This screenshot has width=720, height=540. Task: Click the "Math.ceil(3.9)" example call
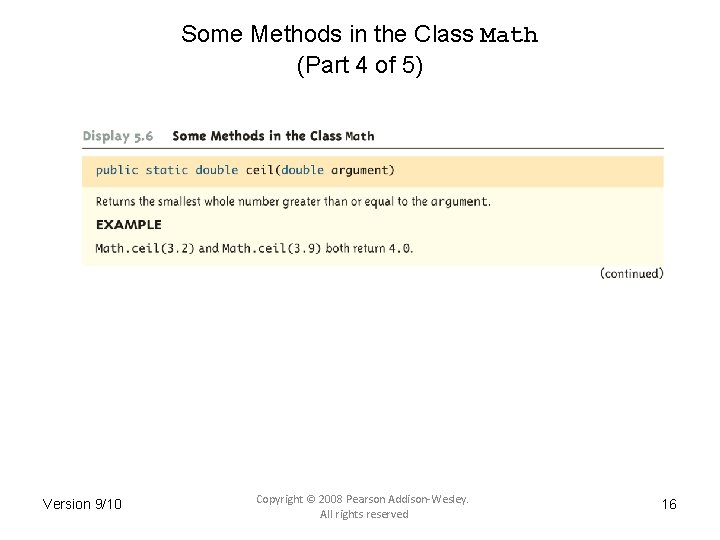(271, 248)
